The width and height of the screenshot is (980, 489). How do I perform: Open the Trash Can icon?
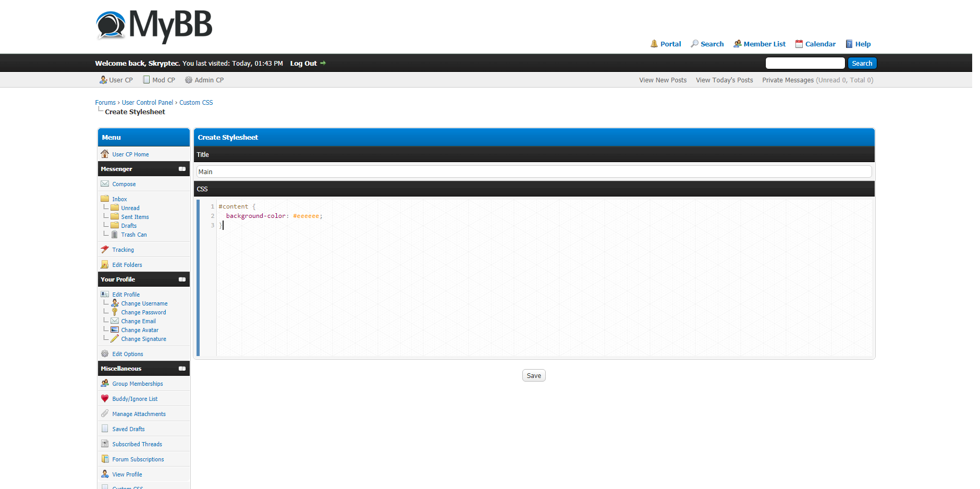(x=115, y=235)
